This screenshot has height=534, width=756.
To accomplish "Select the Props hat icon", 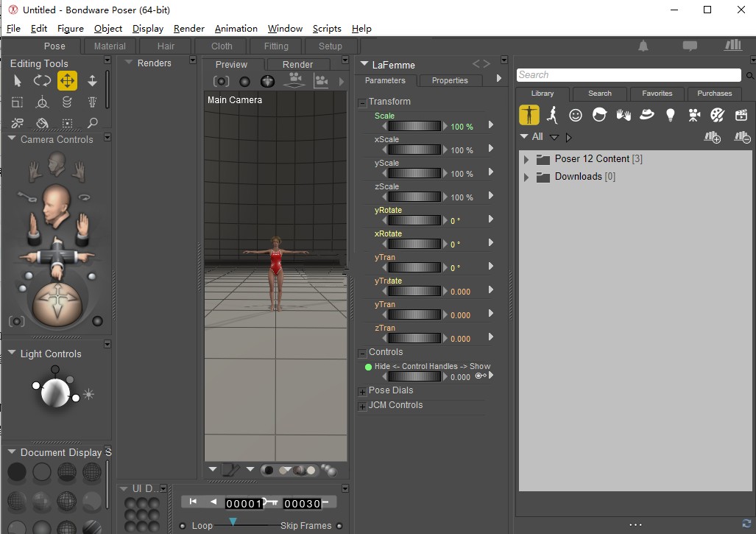I will pyautogui.click(x=646, y=114).
